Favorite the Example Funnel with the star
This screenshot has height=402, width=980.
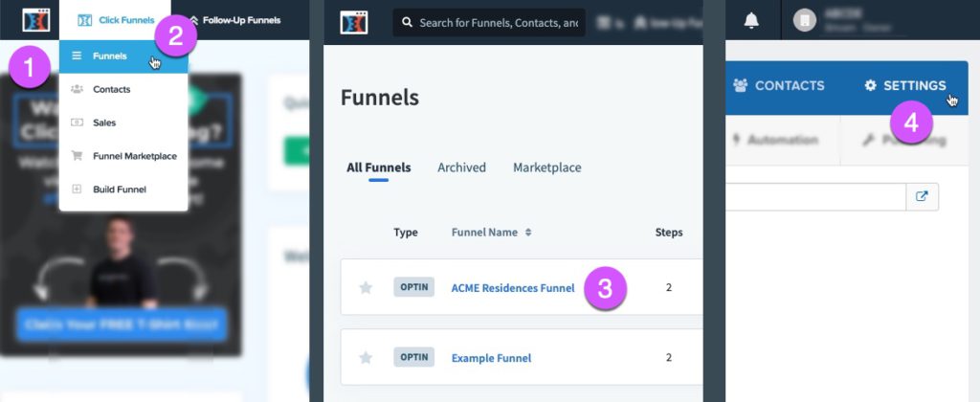[366, 358]
